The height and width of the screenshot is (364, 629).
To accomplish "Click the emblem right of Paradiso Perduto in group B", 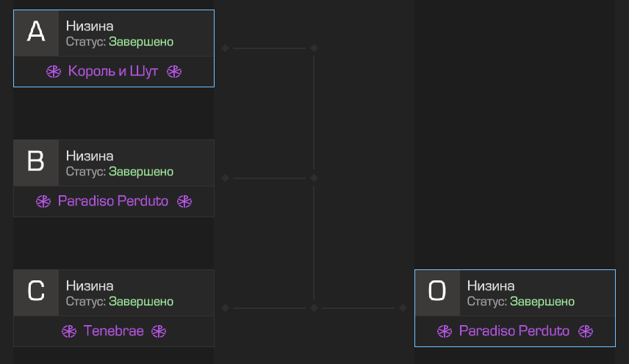I will tap(184, 201).
